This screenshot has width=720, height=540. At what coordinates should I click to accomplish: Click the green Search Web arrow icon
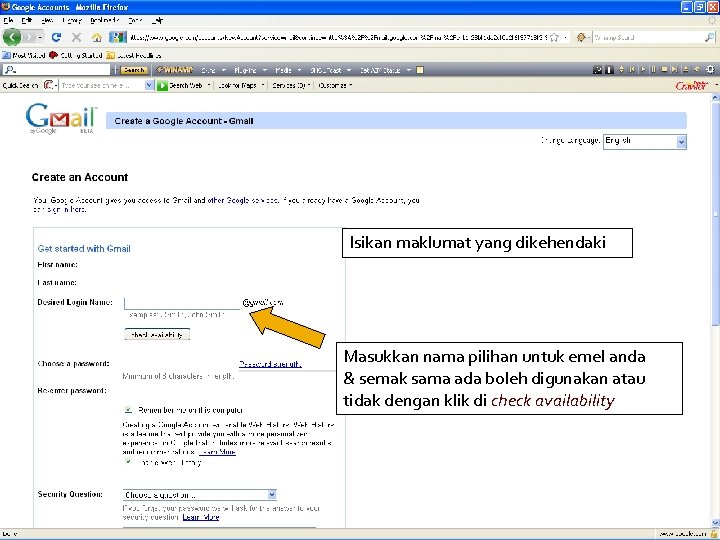[x=162, y=85]
